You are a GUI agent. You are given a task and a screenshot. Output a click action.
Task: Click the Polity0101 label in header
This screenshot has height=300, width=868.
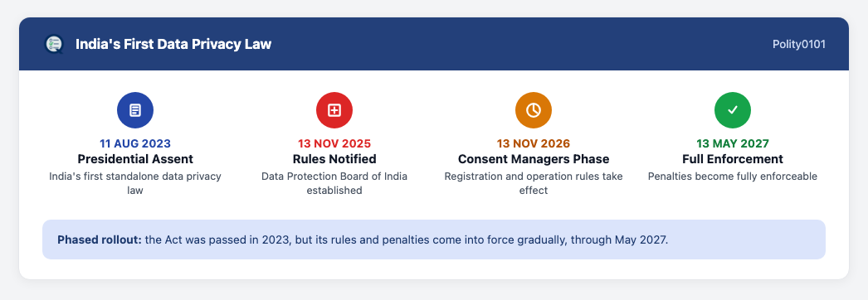click(x=799, y=44)
